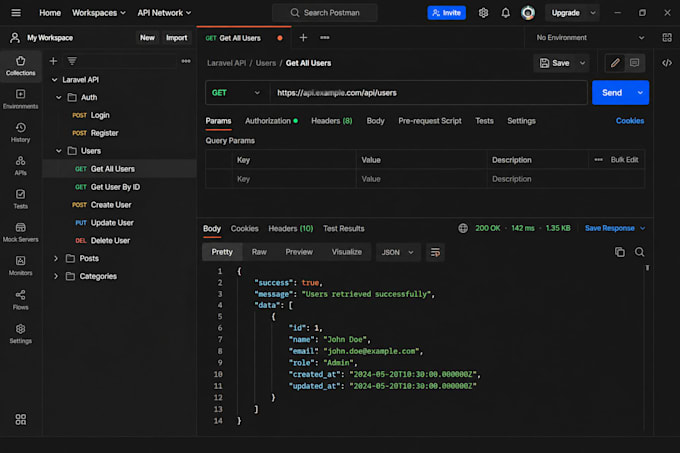Click the Save button
Screen dimensions: 680x453
point(555,63)
